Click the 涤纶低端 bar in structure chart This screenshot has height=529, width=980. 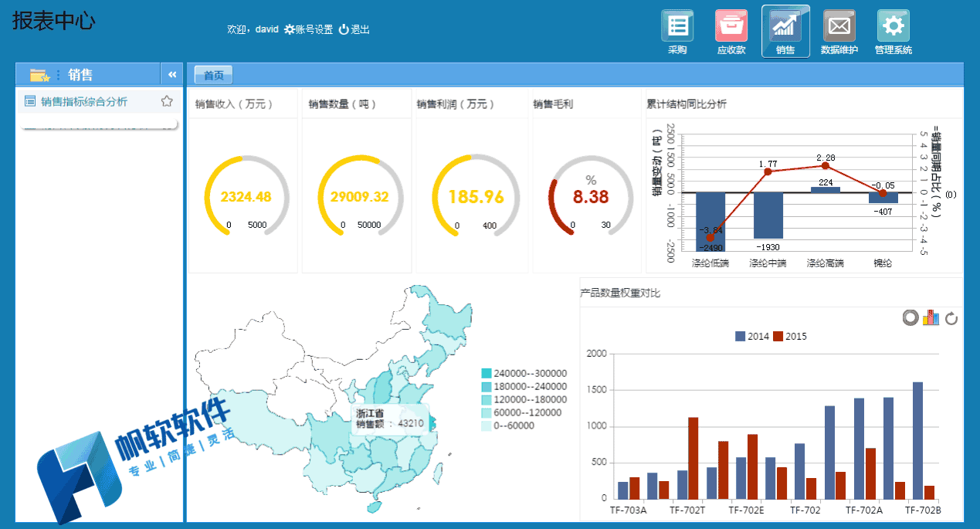tap(710, 222)
